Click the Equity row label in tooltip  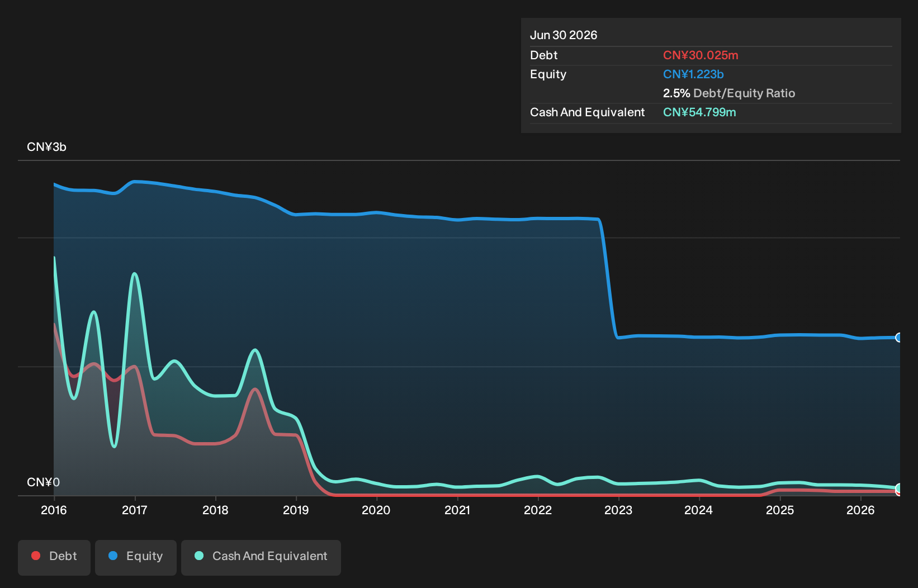(548, 74)
